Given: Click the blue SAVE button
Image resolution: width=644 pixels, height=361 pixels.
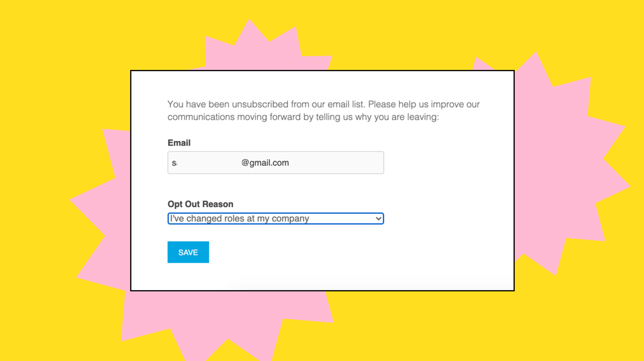Looking at the screenshot, I should tap(188, 252).
